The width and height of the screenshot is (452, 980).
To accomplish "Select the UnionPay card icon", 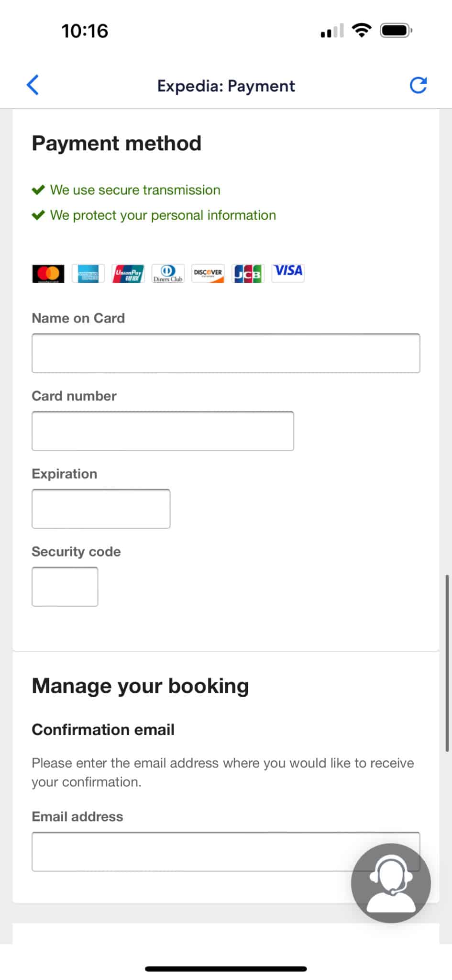I will [127, 273].
